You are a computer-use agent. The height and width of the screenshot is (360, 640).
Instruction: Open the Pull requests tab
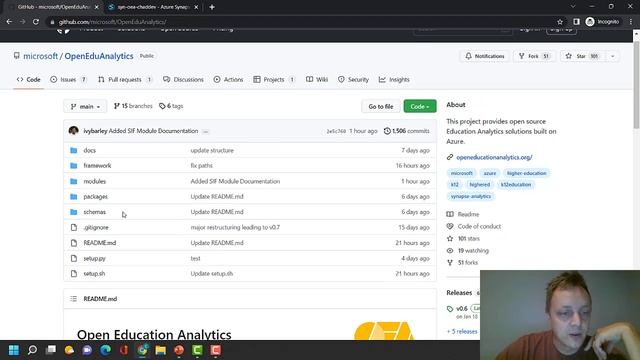(x=125, y=80)
